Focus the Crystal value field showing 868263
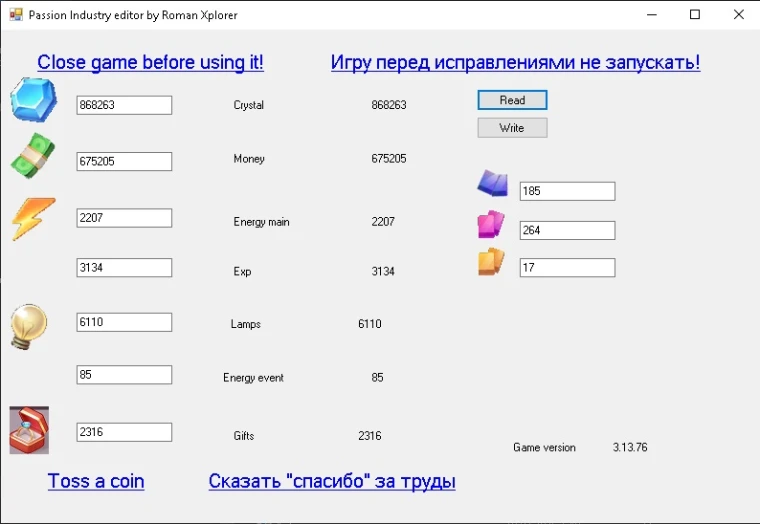 [x=124, y=105]
